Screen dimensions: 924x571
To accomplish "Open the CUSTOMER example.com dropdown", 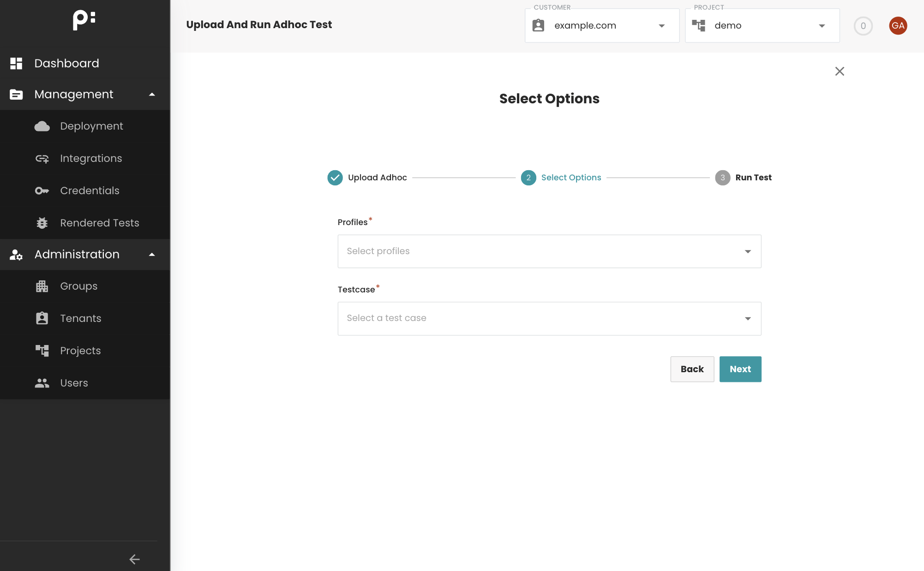I will [x=662, y=26].
